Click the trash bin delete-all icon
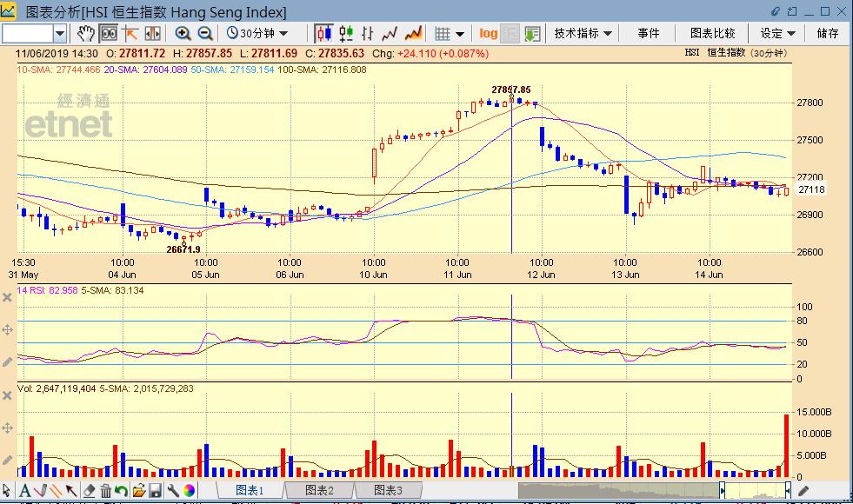 point(105,491)
